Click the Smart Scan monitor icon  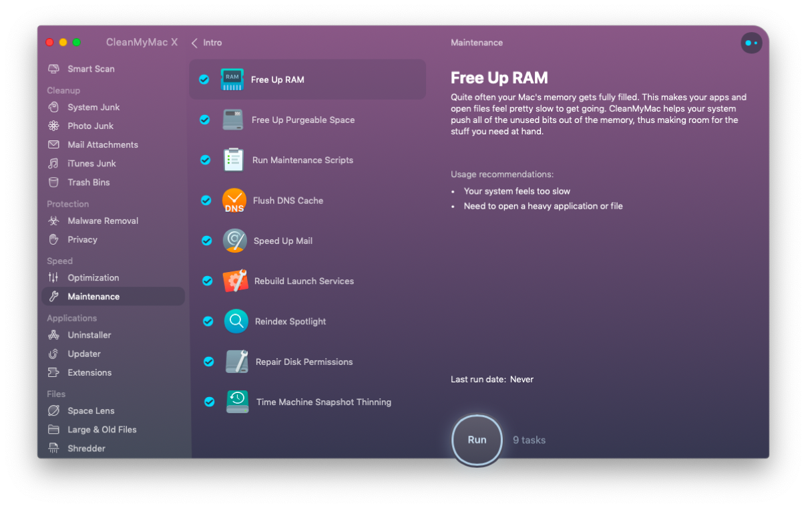point(54,69)
